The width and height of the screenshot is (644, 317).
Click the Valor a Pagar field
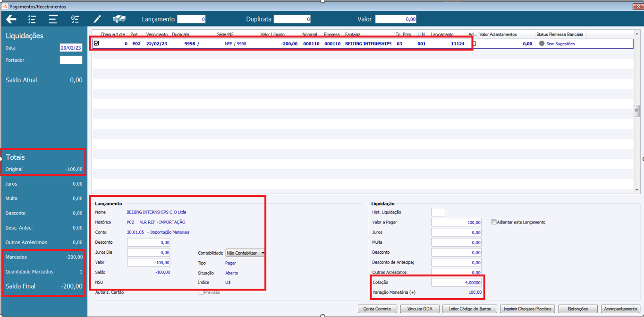(x=457, y=222)
